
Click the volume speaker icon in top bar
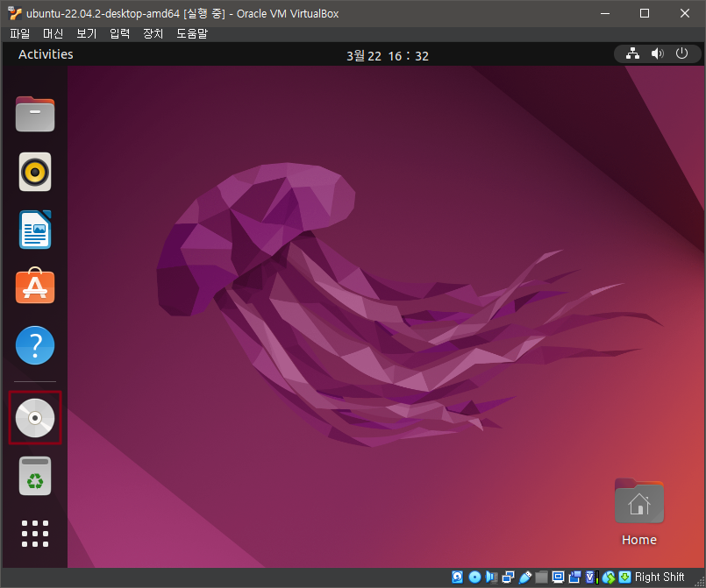pos(658,53)
